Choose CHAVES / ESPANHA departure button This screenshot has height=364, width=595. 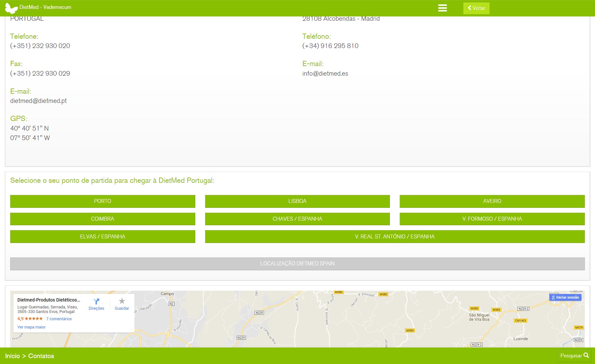[297, 219]
